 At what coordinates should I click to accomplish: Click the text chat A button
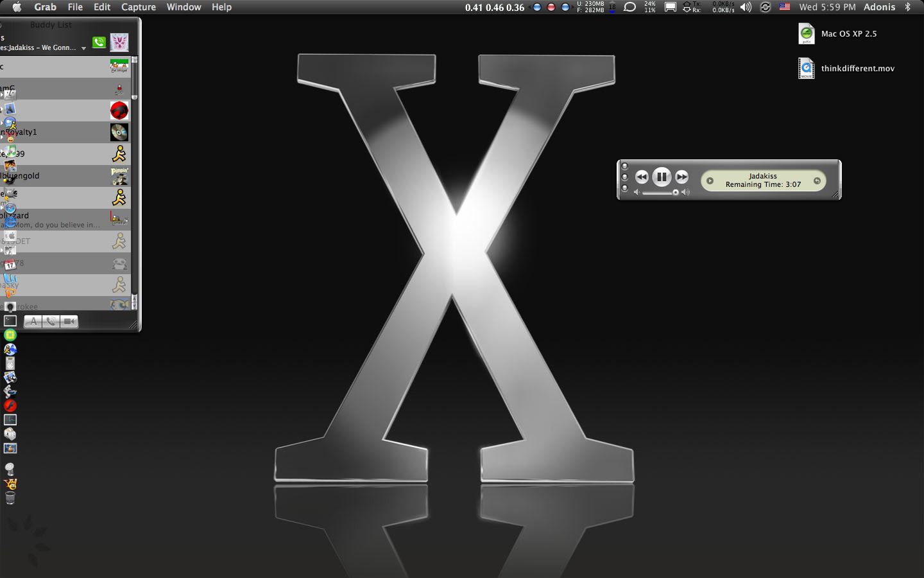coord(33,321)
